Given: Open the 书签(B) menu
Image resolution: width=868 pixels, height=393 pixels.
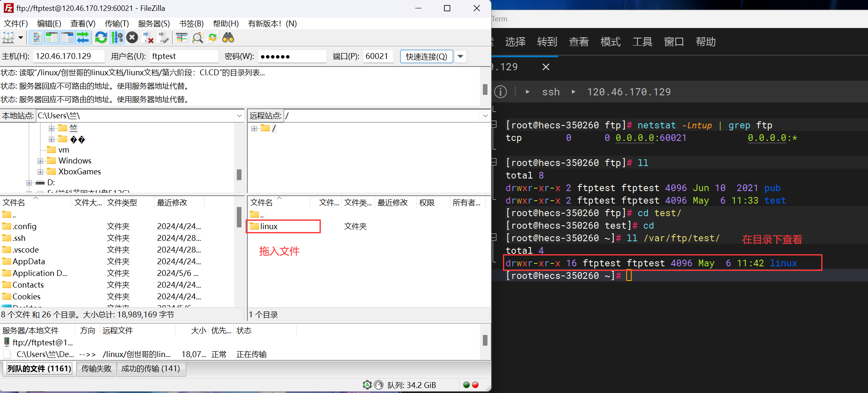Looking at the screenshot, I should pyautogui.click(x=191, y=23).
